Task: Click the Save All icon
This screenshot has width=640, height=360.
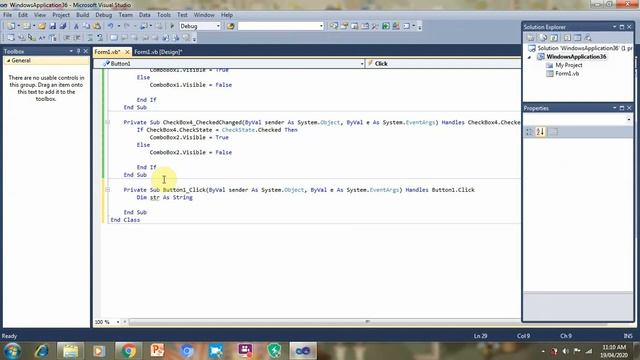Action: pyautogui.click(x=63, y=26)
